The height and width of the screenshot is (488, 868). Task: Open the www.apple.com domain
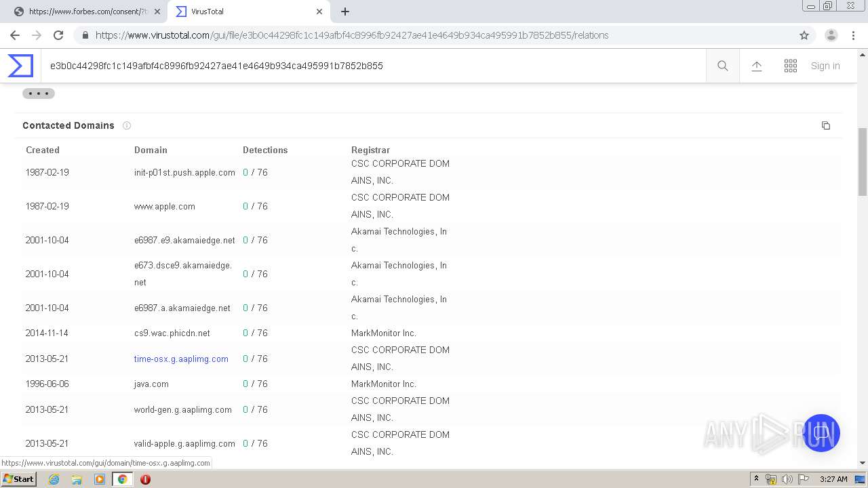tap(165, 206)
